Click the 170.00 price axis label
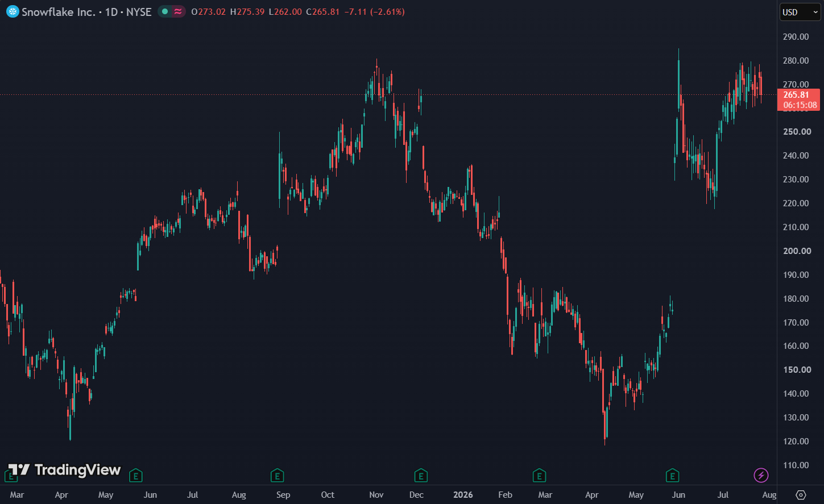 (796, 323)
